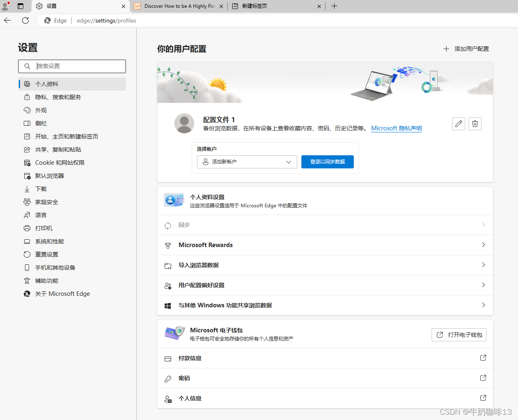518x420 pixels.
Task: Click 打开电子钱包 button
Action: (459, 335)
